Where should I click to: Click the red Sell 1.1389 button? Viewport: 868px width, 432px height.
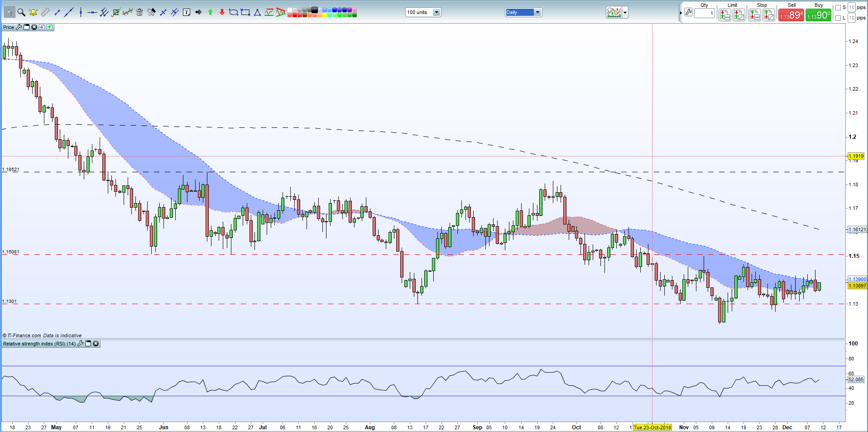point(791,15)
